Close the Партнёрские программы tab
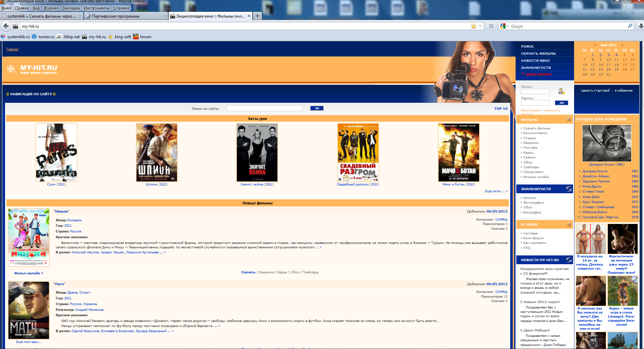644x349 pixels. 165,16
